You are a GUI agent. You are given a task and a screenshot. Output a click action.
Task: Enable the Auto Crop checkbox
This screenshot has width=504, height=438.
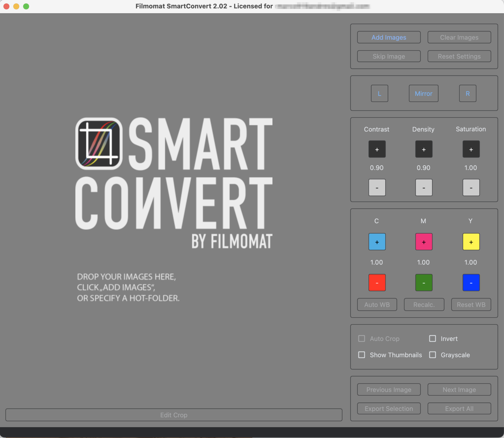pyautogui.click(x=361, y=339)
